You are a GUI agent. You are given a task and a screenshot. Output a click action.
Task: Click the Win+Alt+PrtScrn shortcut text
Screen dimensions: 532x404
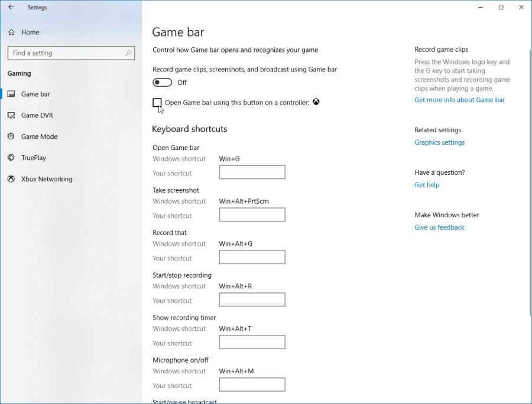pos(244,201)
